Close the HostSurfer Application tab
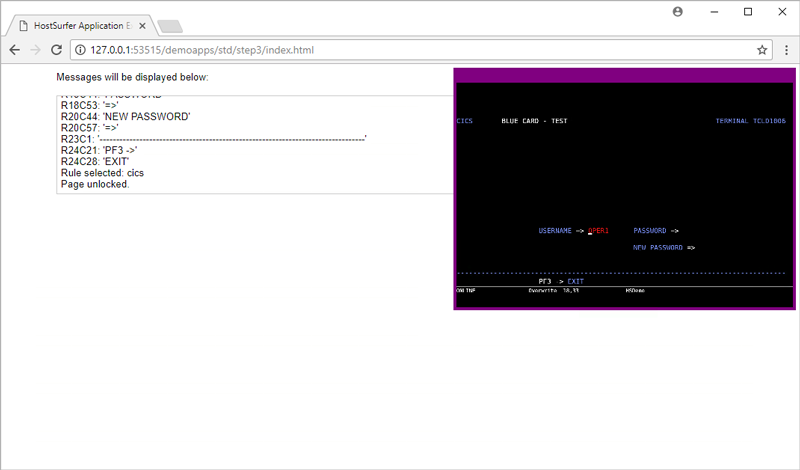Screen dimensions: 800x470 click(x=142, y=26)
